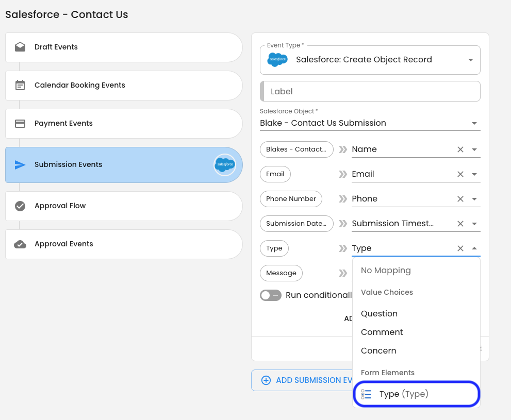Choose the Comment value option

(x=416, y=332)
